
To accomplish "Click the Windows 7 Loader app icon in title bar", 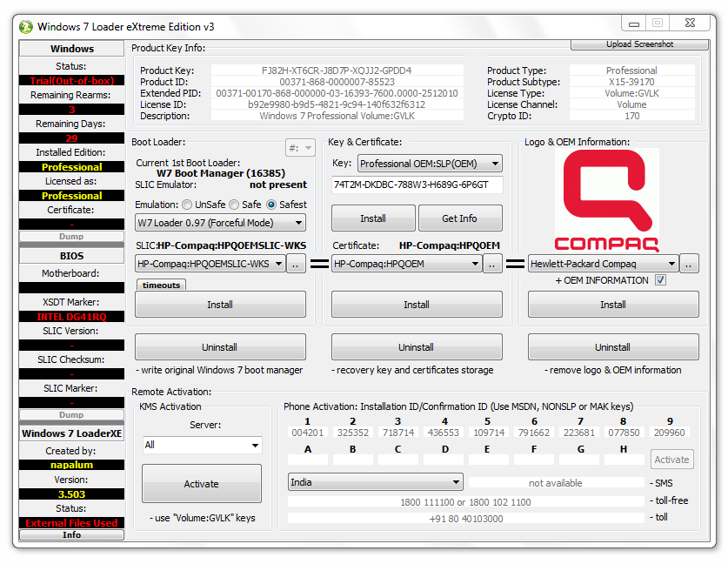I will [x=26, y=27].
